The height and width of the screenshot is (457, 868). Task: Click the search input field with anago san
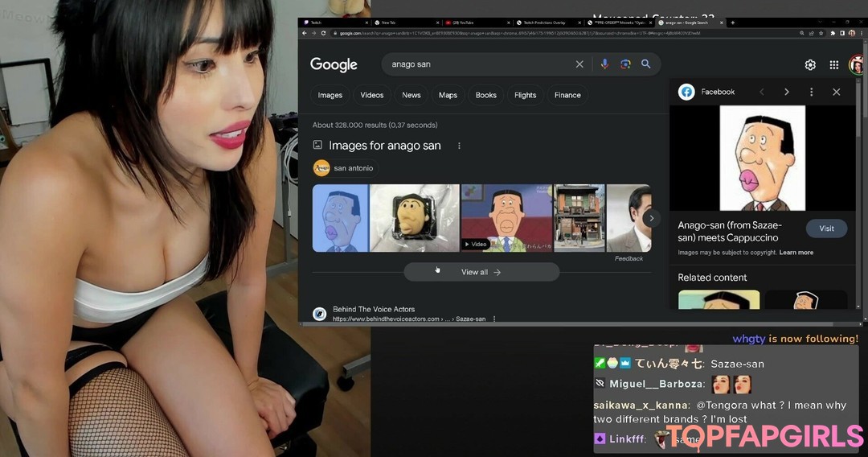[x=478, y=64]
